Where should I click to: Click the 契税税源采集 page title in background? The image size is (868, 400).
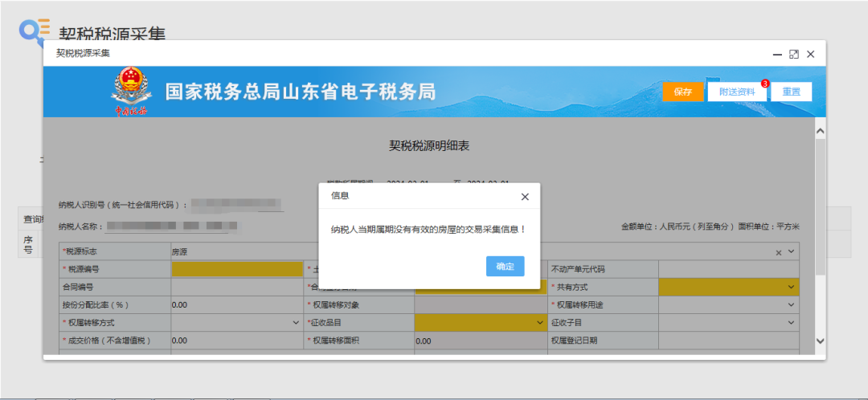click(x=112, y=35)
